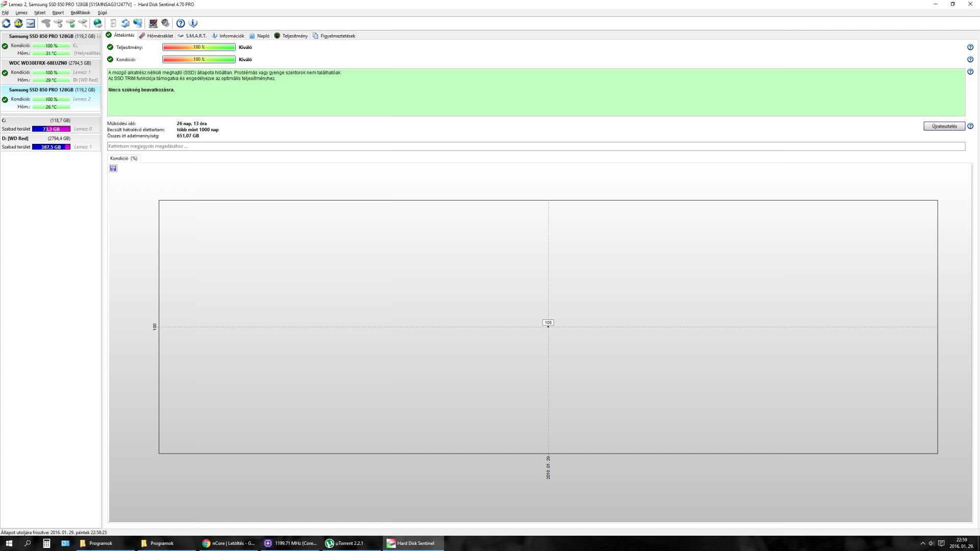Viewport: 980px width, 551px height.
Task: Click the speaker toolbar icon
Action: pyautogui.click(x=165, y=23)
